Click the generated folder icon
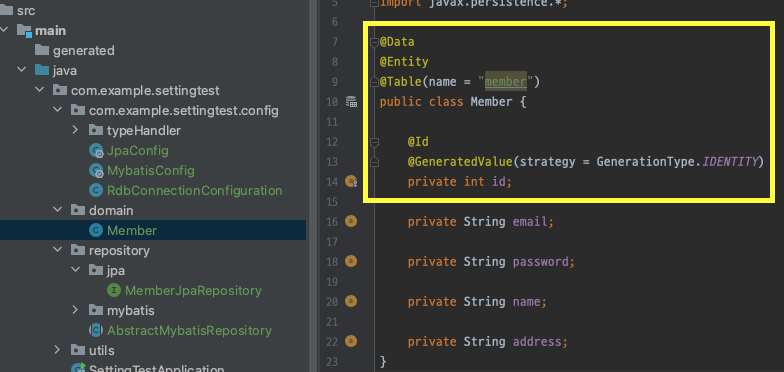The image size is (784, 372). 42,50
